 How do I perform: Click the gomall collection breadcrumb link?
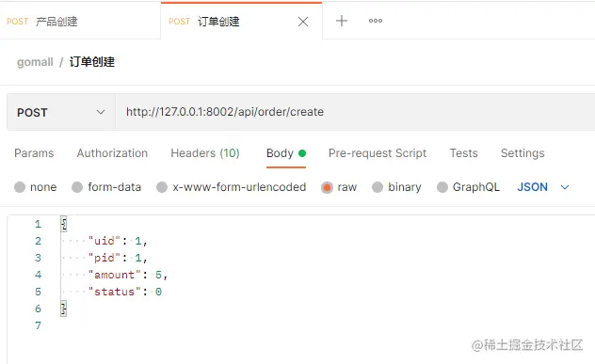click(x=35, y=62)
